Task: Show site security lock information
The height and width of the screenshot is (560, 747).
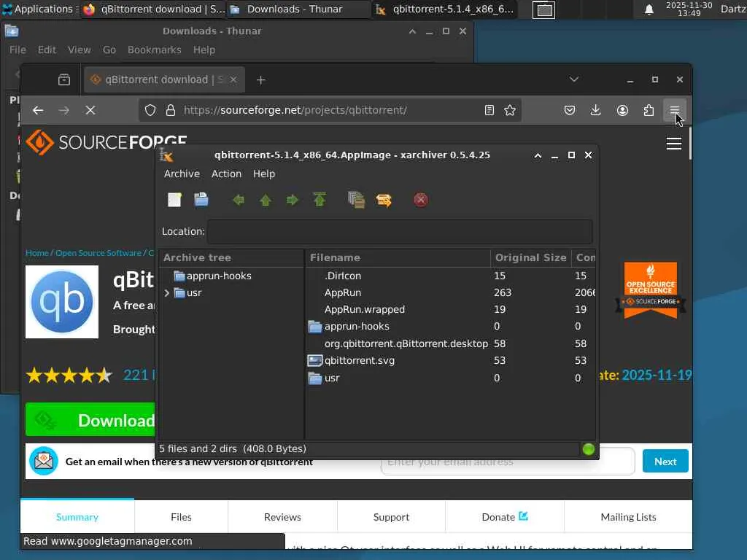Action: pos(171,111)
